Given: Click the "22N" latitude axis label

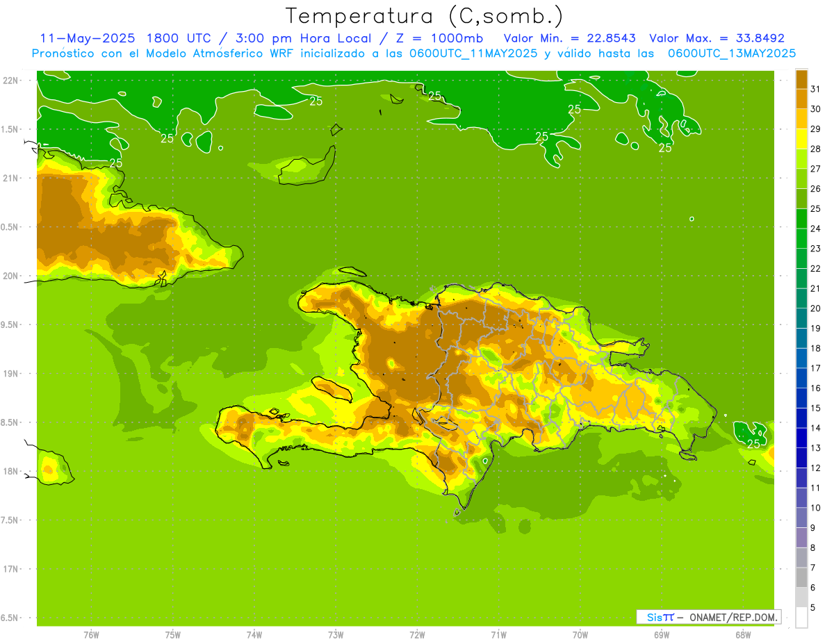Looking at the screenshot, I should pyautogui.click(x=11, y=80).
